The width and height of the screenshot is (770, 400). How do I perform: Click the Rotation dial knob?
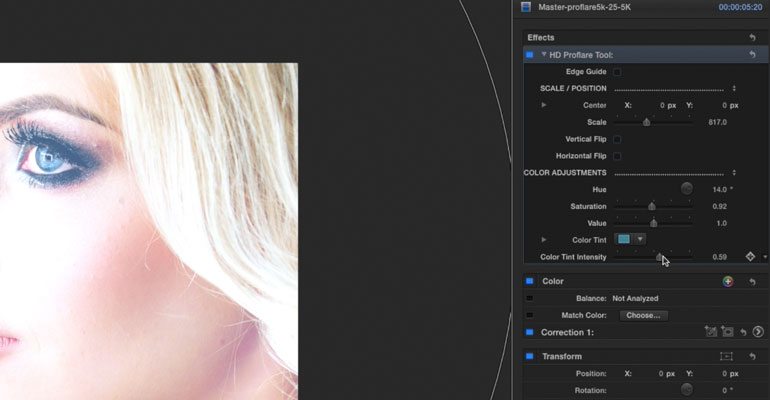coord(687,390)
